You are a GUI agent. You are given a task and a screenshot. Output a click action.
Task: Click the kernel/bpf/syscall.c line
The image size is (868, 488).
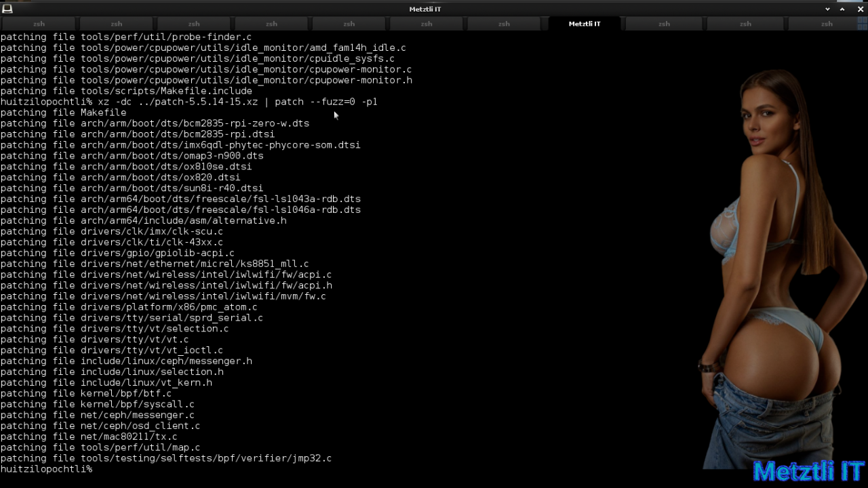[98, 405]
